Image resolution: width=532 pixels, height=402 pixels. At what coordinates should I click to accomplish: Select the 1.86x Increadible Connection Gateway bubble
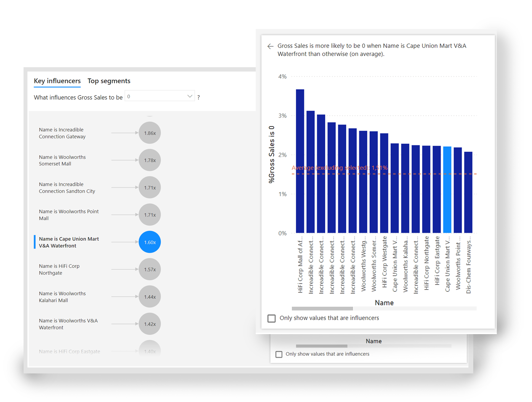pyautogui.click(x=150, y=133)
